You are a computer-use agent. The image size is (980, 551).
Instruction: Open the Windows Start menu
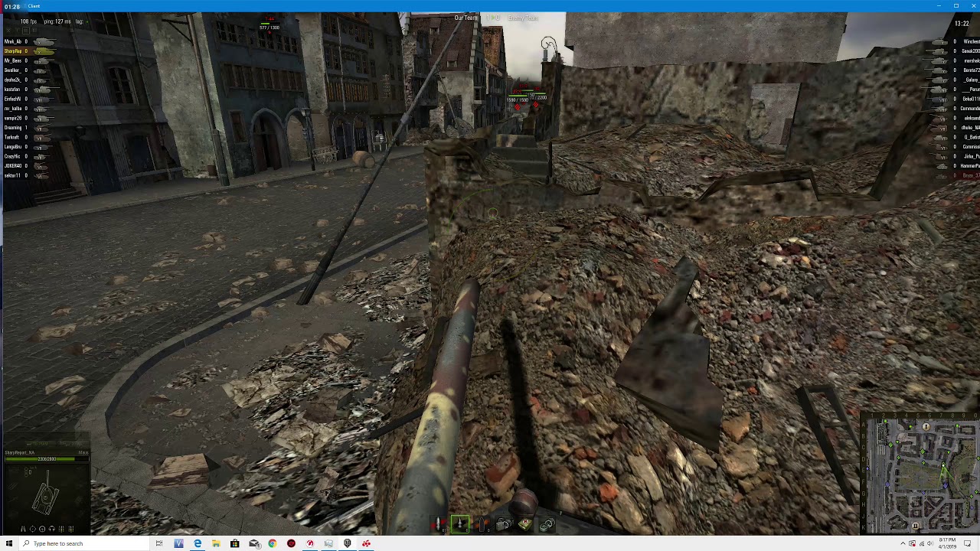pos(8,543)
